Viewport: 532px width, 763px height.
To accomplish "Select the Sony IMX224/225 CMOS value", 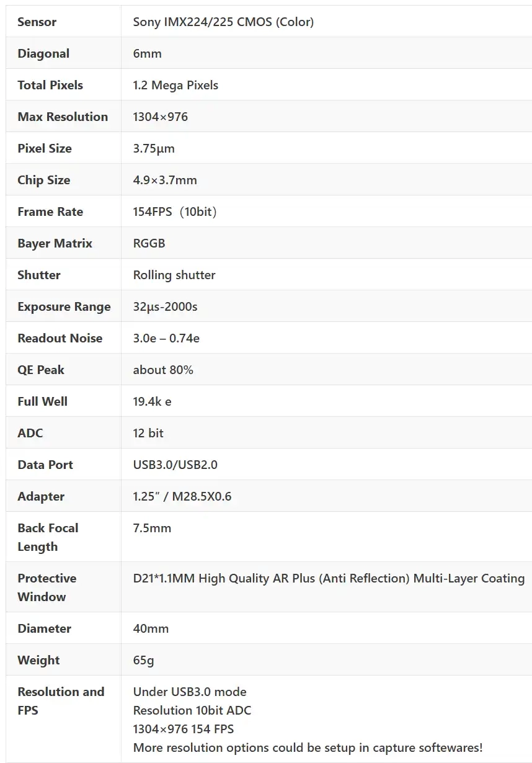I will point(223,22).
